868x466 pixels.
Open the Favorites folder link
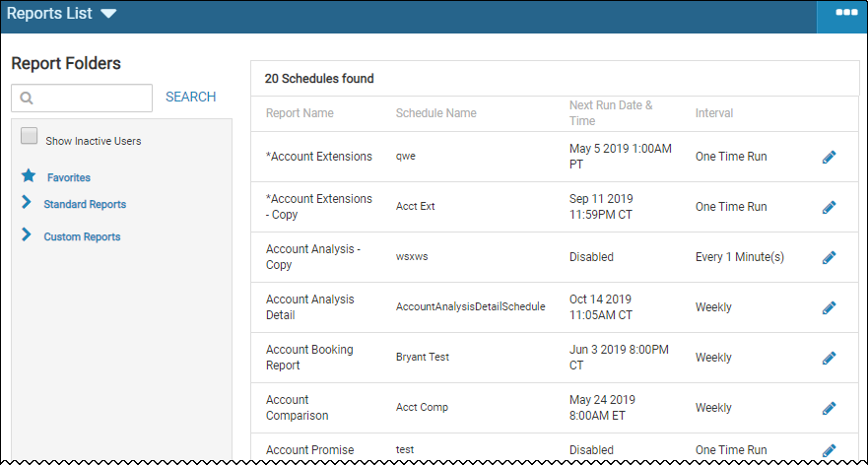69,177
